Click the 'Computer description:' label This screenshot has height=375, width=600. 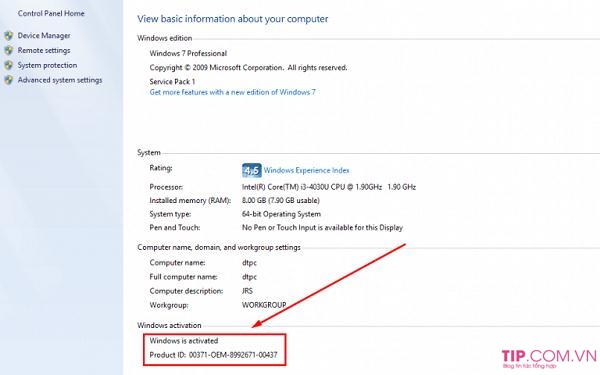(186, 291)
